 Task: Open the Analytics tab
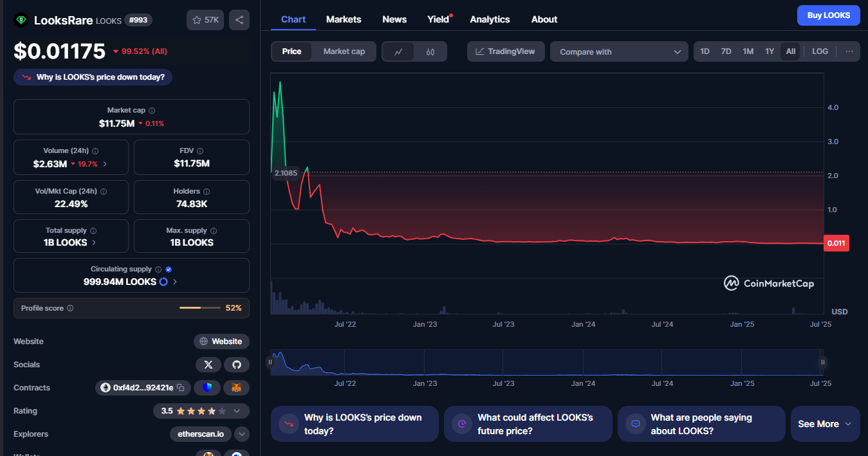(490, 19)
